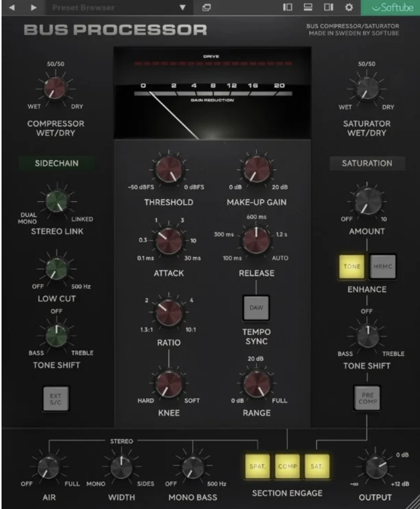The image size is (420, 509).
Task: Click the next preset arrow
Action: click(x=34, y=8)
